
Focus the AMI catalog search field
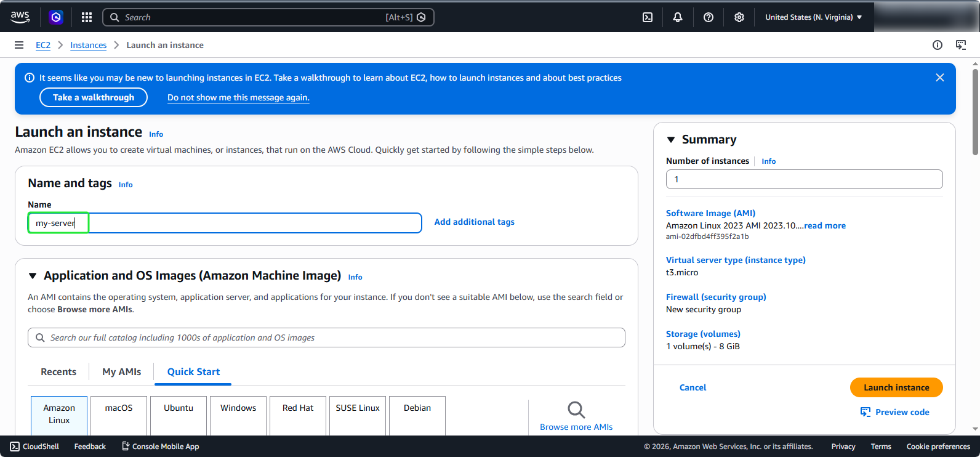click(326, 338)
